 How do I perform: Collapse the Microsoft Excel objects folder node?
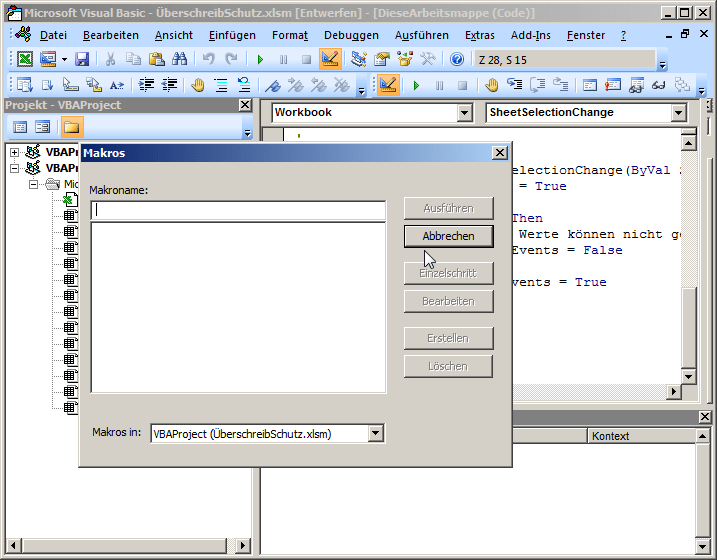(x=33, y=184)
